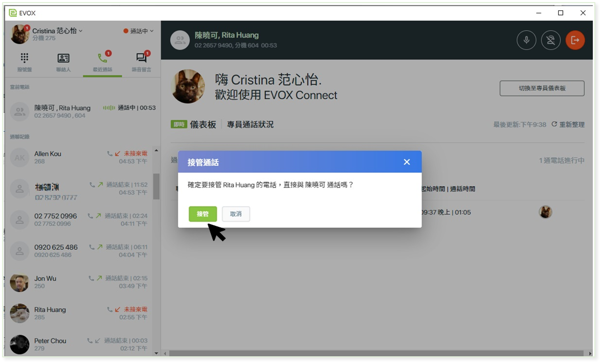Open the contacts (聯絡人) tab
602x364 pixels.
tap(63, 63)
